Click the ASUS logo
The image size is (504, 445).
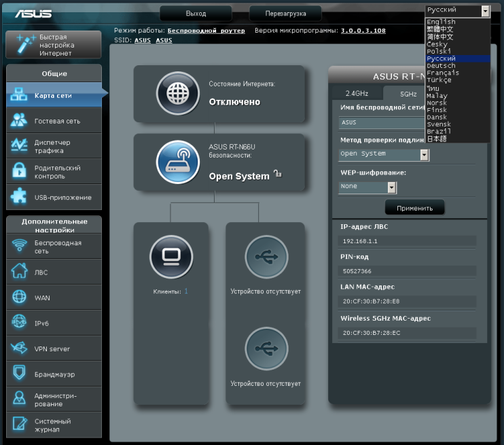(x=33, y=14)
